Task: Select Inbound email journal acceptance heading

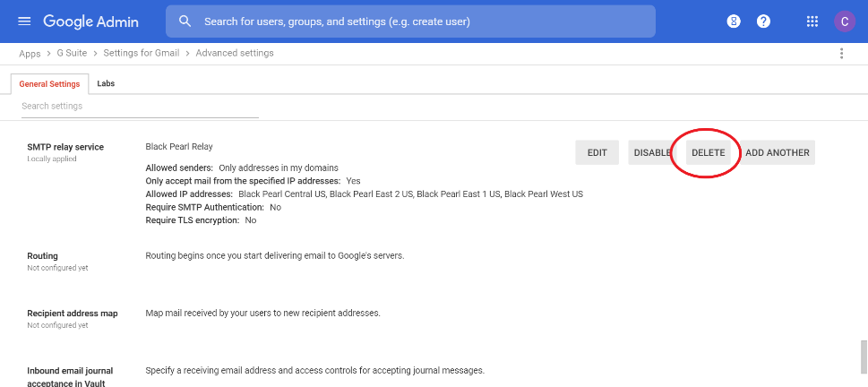Action: [x=70, y=376]
